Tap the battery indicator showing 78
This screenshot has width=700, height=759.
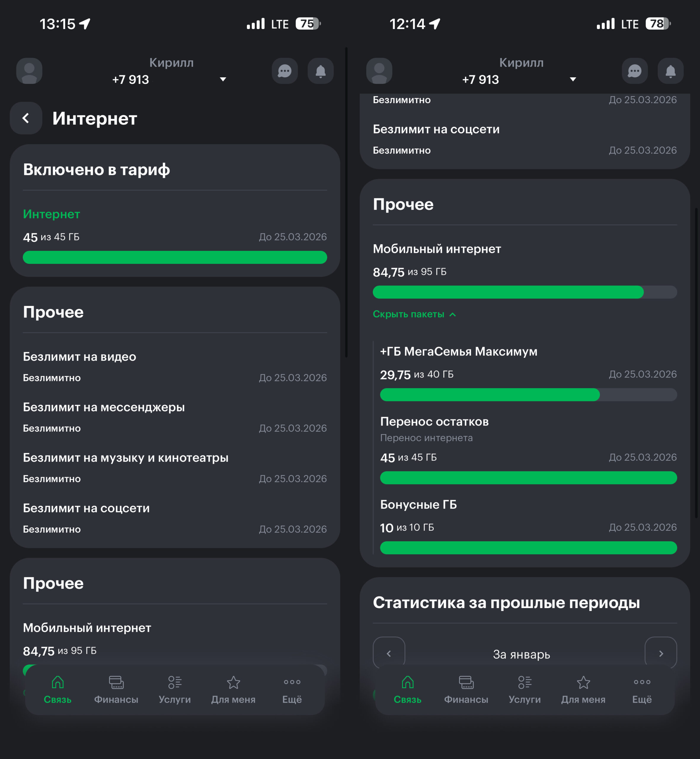coord(658,24)
